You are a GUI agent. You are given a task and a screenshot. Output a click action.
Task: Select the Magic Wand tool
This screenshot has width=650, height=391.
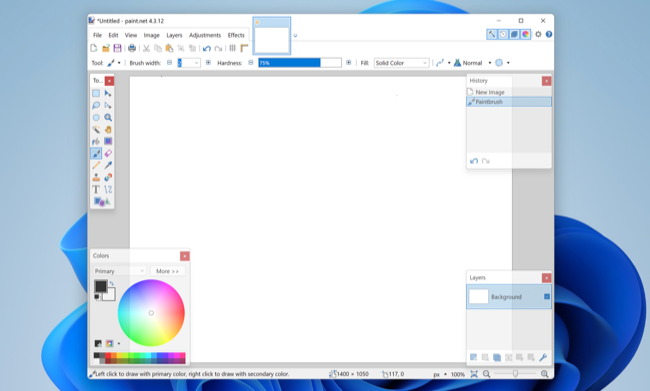tap(96, 129)
